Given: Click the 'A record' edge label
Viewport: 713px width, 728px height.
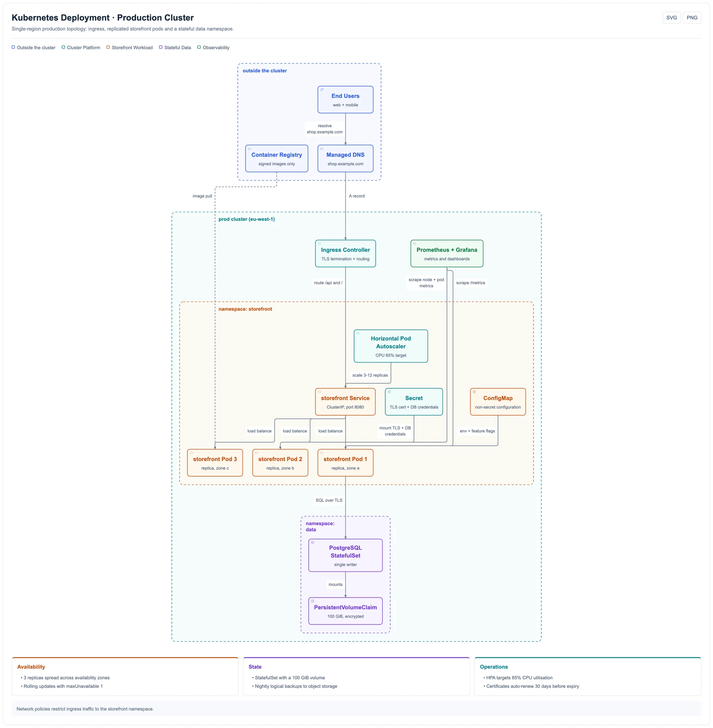Looking at the screenshot, I should pos(357,196).
